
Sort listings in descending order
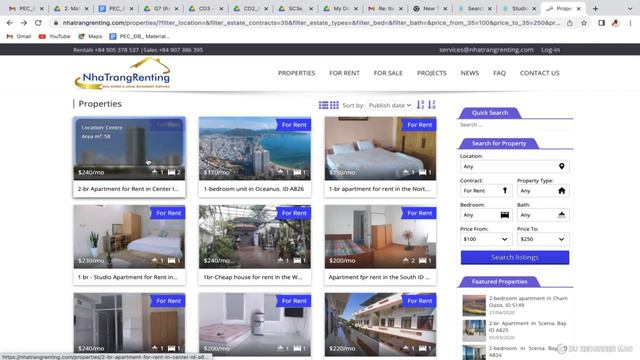(x=432, y=105)
